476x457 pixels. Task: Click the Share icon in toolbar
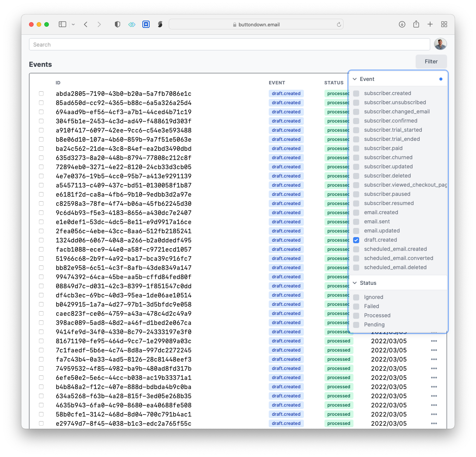pyautogui.click(x=416, y=24)
